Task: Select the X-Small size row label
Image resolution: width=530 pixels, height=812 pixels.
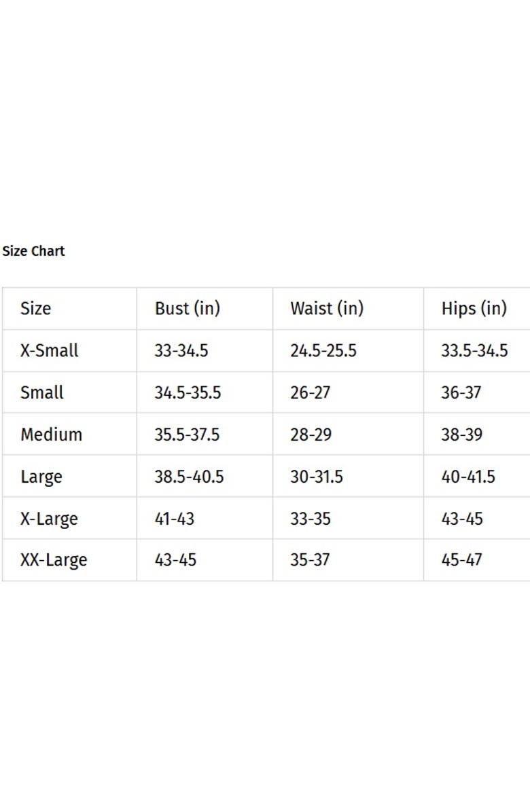Action: 50,351
